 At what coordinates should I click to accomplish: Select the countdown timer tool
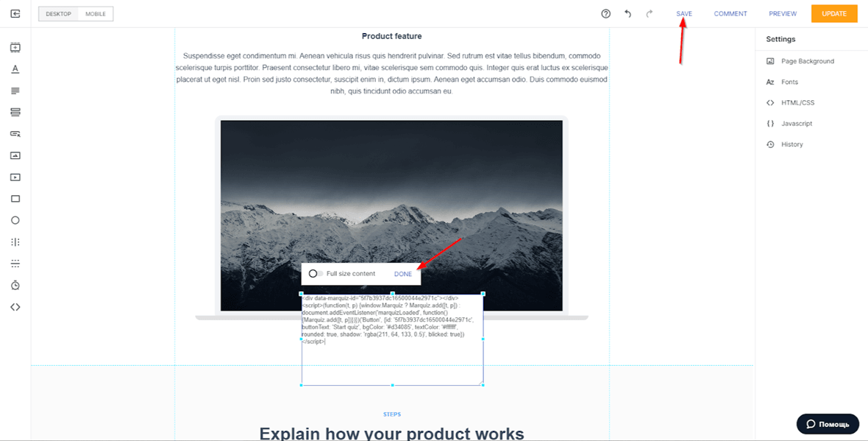15,285
